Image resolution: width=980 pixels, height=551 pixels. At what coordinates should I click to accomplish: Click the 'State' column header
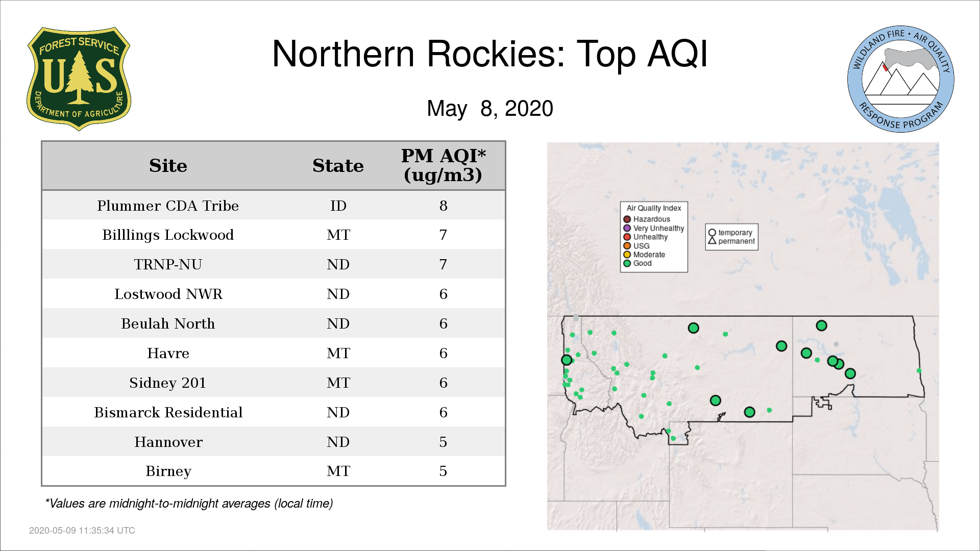(338, 166)
